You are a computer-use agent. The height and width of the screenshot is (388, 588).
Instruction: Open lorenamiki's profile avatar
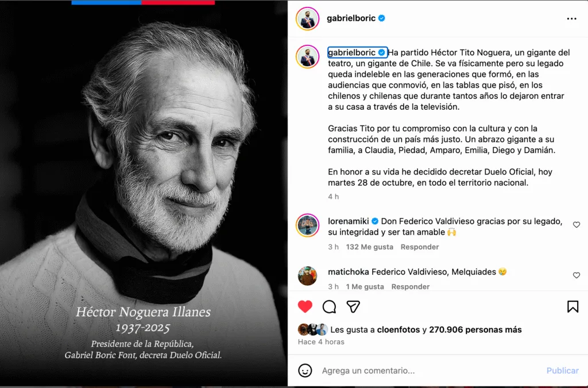point(307,225)
